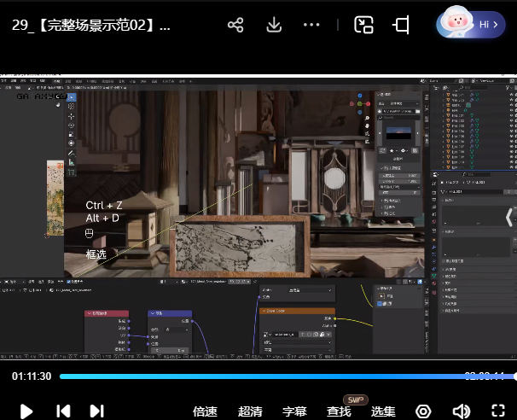Enter fullscreen mode
Viewport: 517px width, 420px height.
(x=499, y=411)
